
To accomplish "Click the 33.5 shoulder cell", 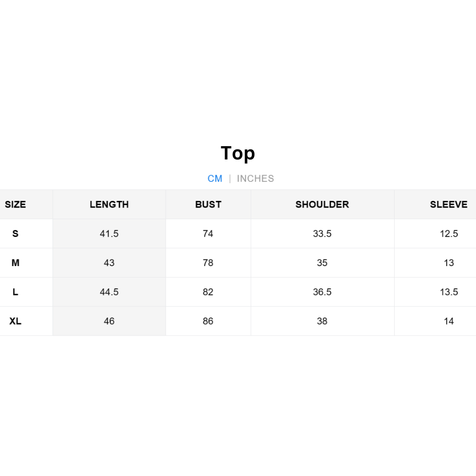I will tap(322, 233).
